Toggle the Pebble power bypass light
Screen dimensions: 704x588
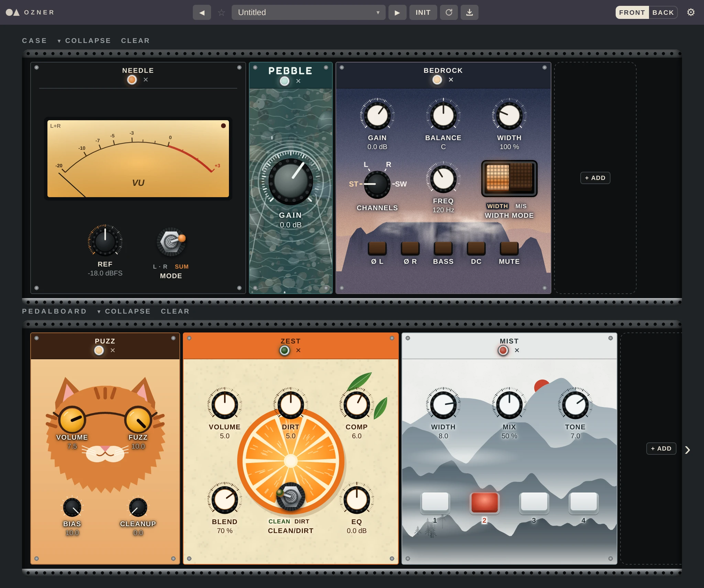pyautogui.click(x=285, y=81)
